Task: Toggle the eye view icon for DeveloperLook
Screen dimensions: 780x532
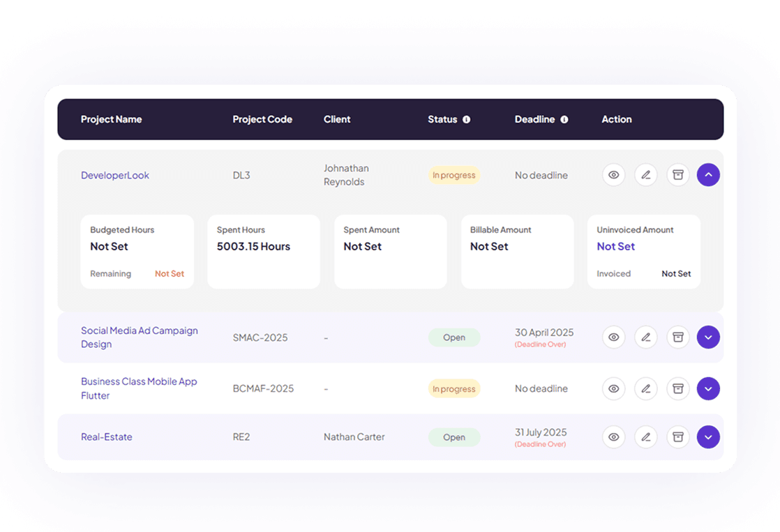Action: point(613,175)
